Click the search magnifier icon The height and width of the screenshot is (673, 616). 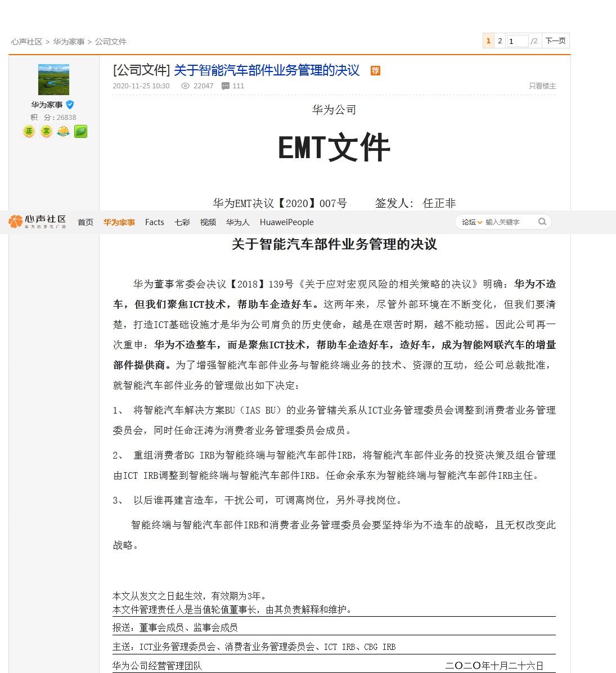click(542, 222)
